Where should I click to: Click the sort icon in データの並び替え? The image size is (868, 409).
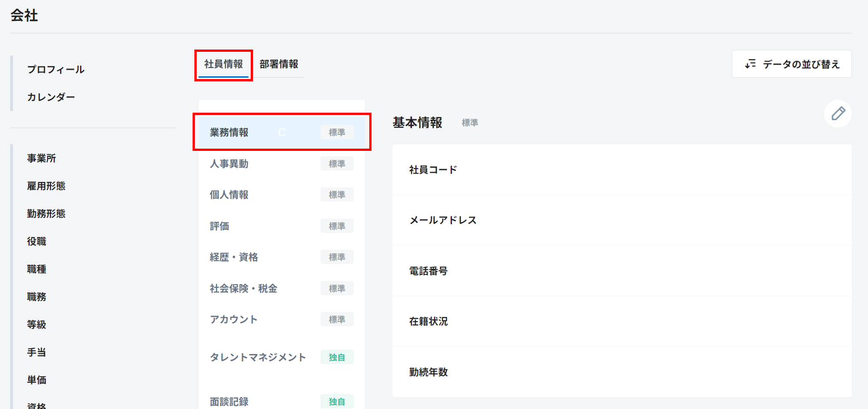click(x=750, y=64)
